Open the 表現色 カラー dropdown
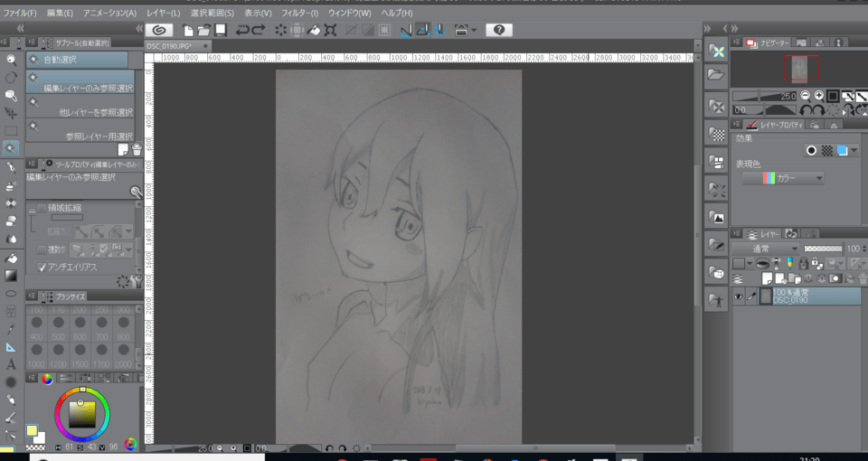 click(x=783, y=179)
